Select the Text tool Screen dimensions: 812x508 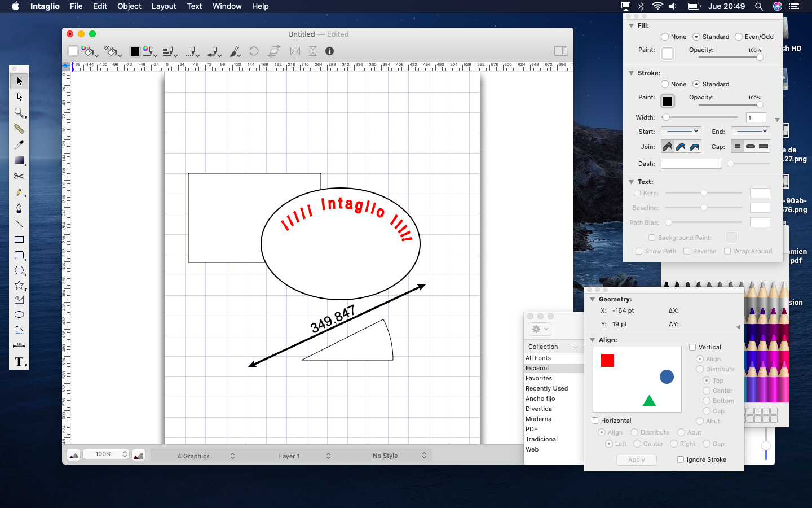click(x=19, y=362)
